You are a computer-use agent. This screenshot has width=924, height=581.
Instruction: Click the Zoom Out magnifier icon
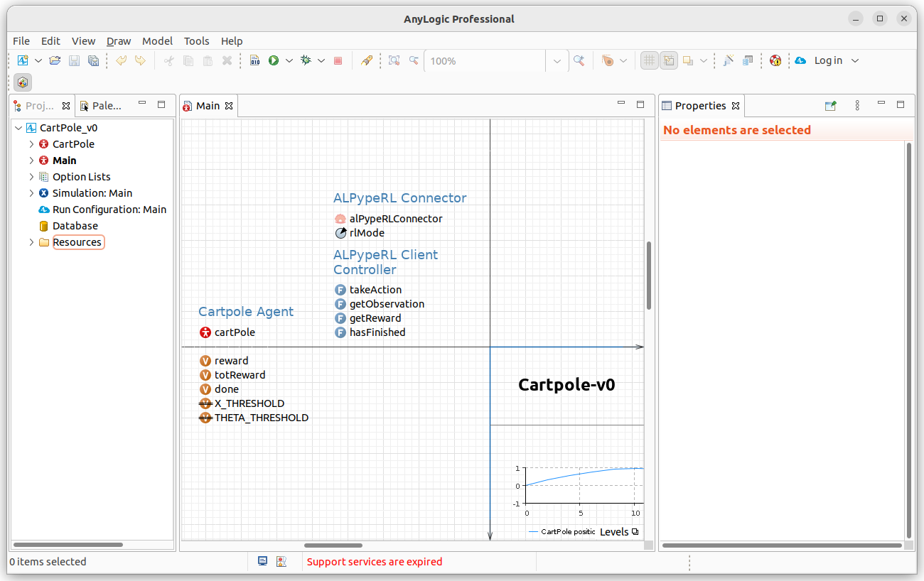point(414,61)
